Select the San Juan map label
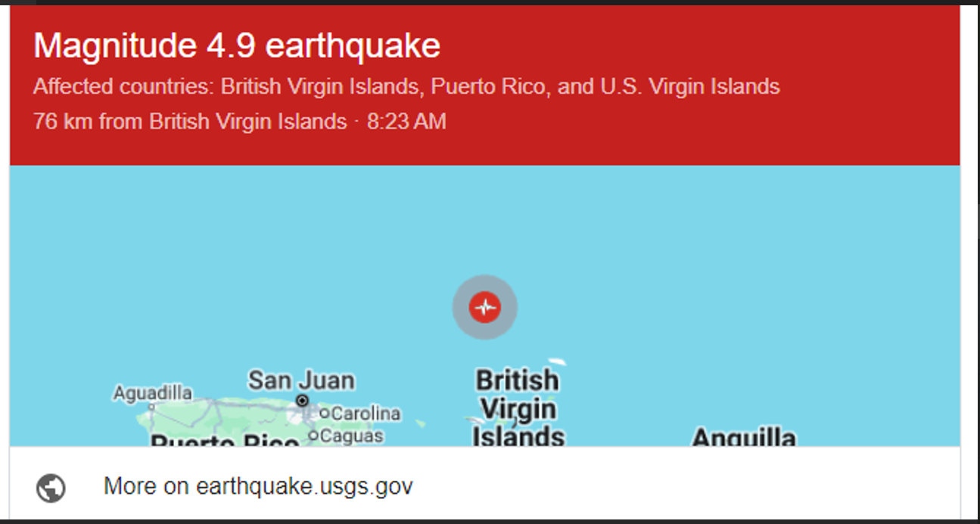The width and height of the screenshot is (980, 524). click(x=301, y=380)
